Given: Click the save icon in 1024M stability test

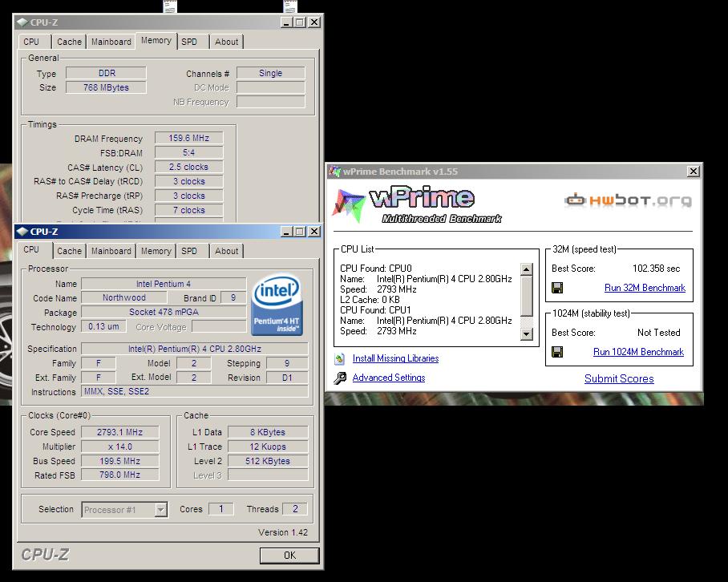Looking at the screenshot, I should [557, 352].
